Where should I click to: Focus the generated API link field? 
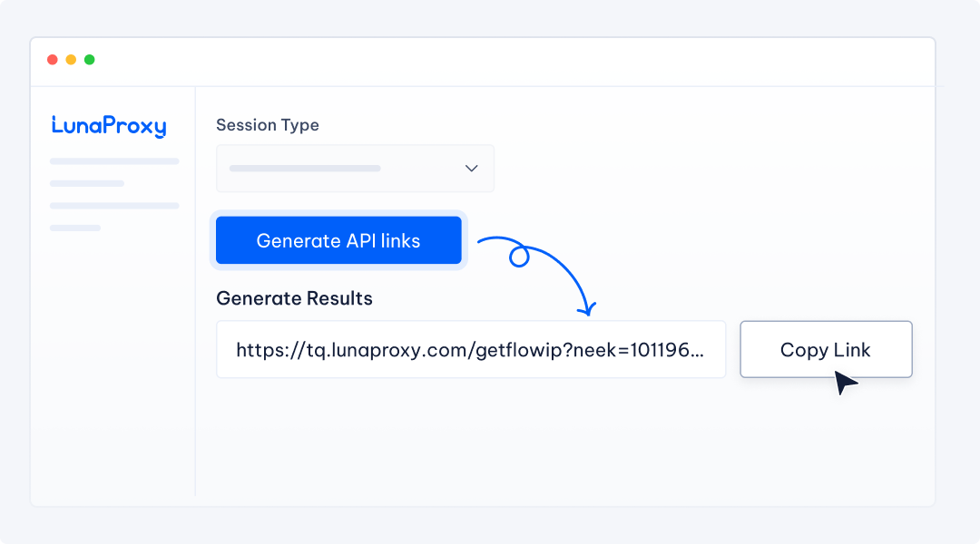470,349
